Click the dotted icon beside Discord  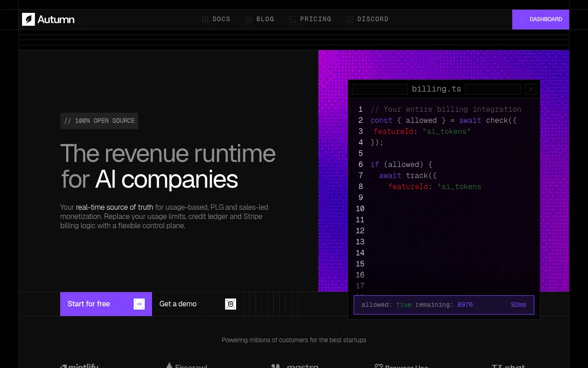350,19
